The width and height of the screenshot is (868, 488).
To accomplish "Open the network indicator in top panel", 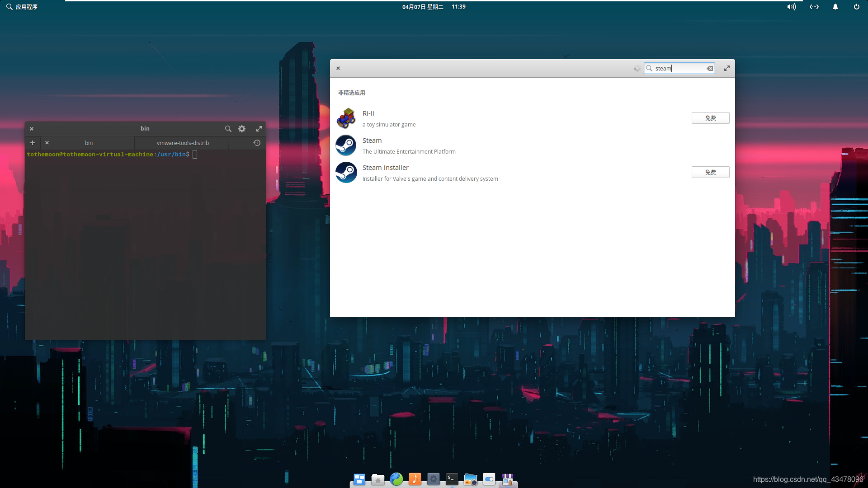I will 814,7.
